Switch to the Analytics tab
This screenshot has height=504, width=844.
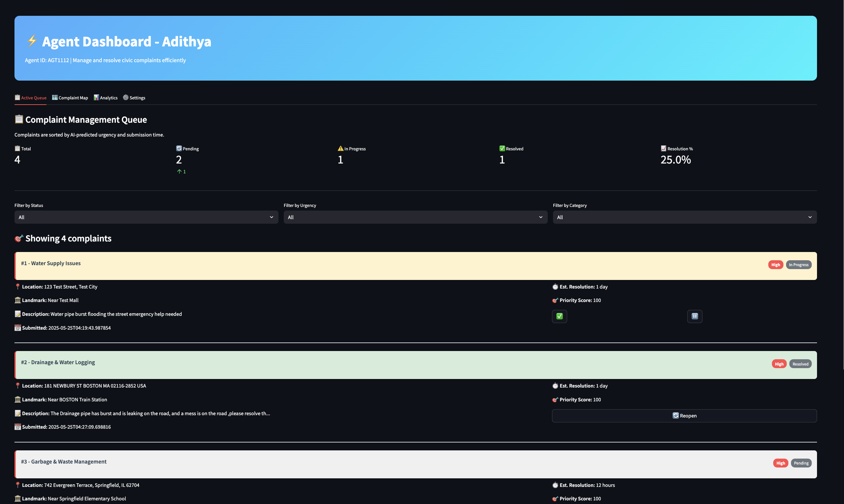(x=106, y=97)
